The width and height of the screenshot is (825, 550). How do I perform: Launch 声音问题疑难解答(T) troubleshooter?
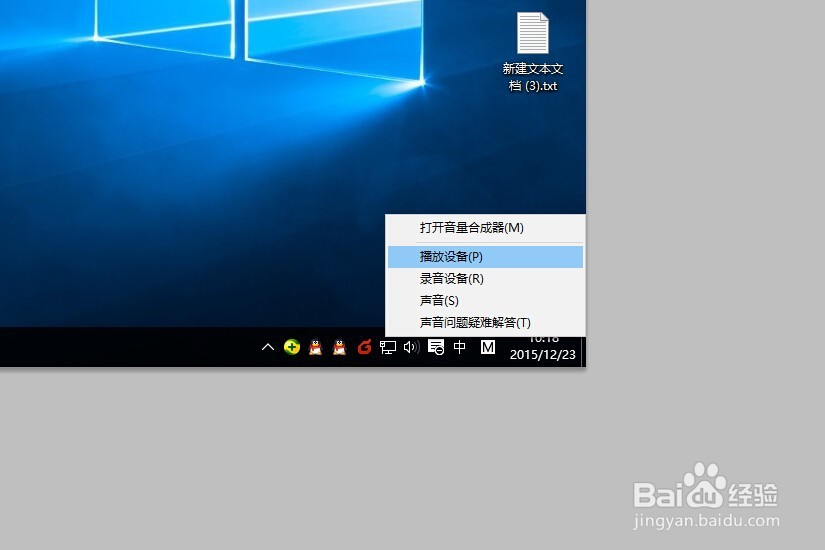(x=485, y=323)
